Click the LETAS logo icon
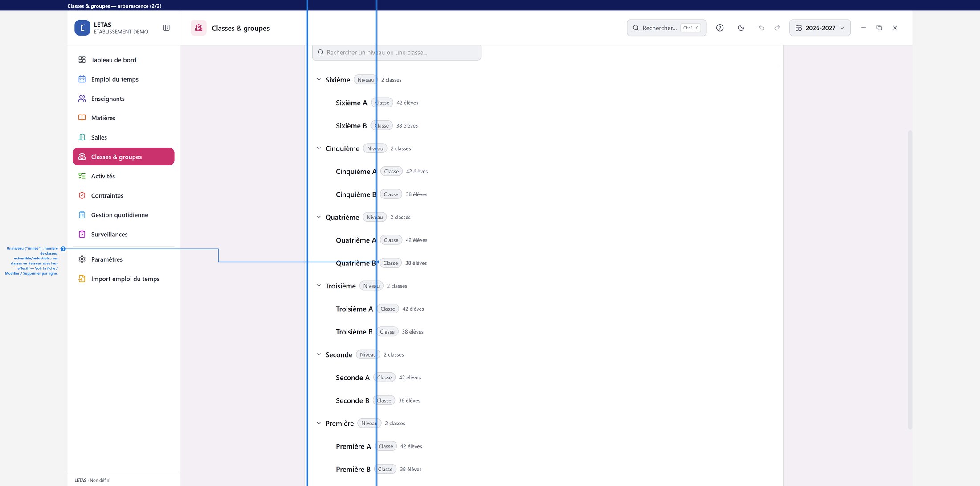The image size is (980, 486). 82,28
